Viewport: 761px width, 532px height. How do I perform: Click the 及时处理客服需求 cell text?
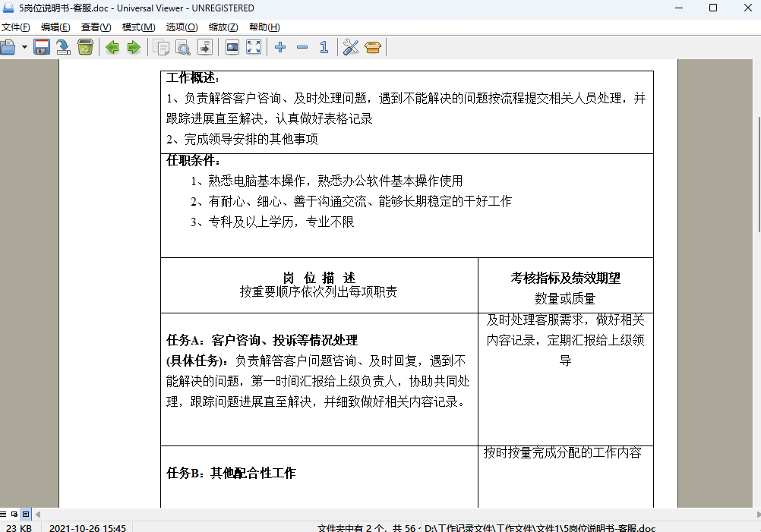click(565, 340)
